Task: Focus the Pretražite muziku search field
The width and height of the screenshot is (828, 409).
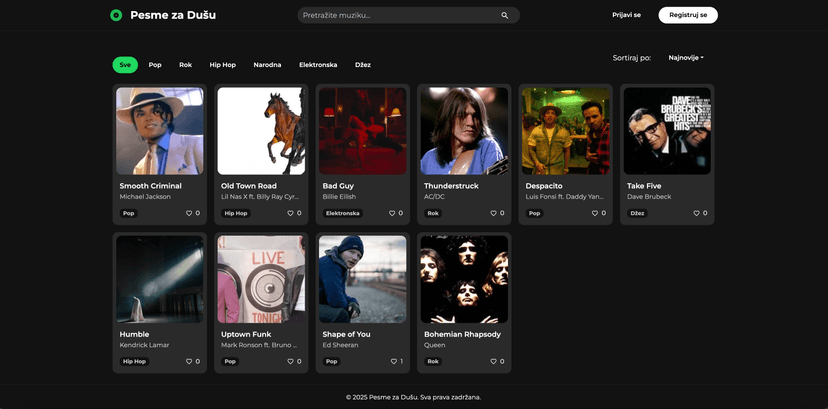Action: coord(408,15)
